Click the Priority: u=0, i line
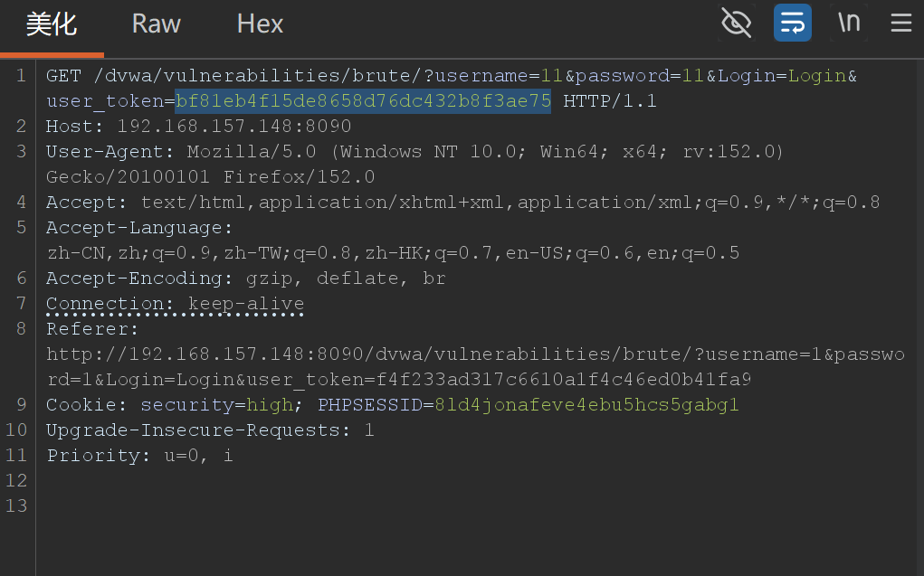 point(139,455)
